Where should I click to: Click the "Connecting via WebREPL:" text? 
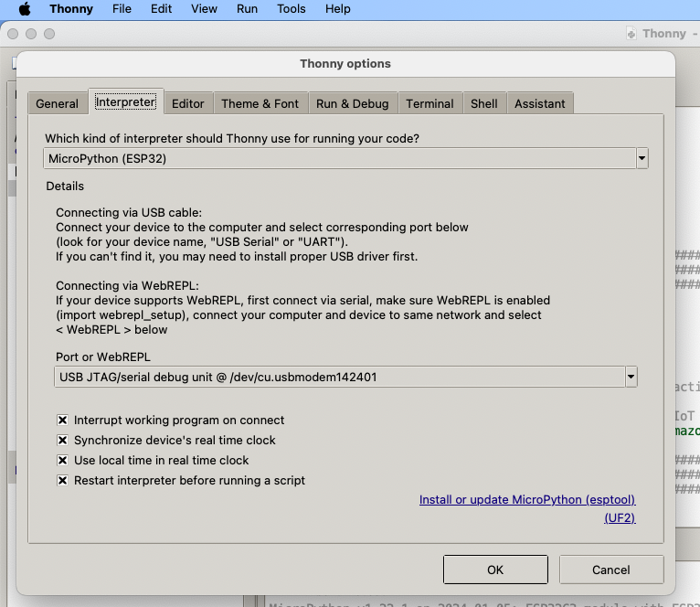pyautogui.click(x=127, y=285)
